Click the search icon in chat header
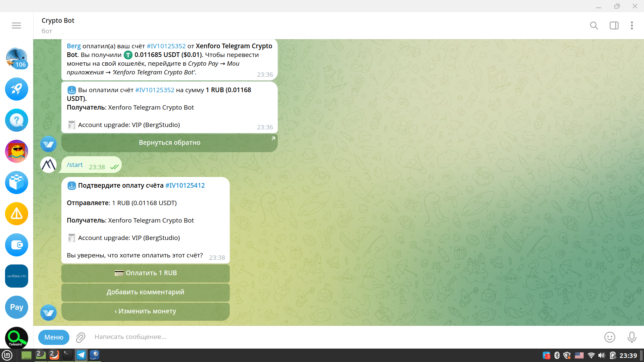 pyautogui.click(x=594, y=25)
